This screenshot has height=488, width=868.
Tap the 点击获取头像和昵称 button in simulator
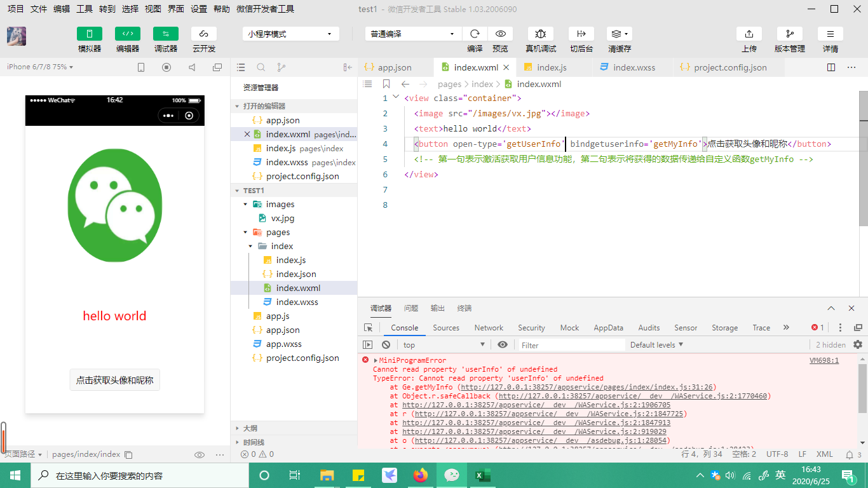[115, 380]
